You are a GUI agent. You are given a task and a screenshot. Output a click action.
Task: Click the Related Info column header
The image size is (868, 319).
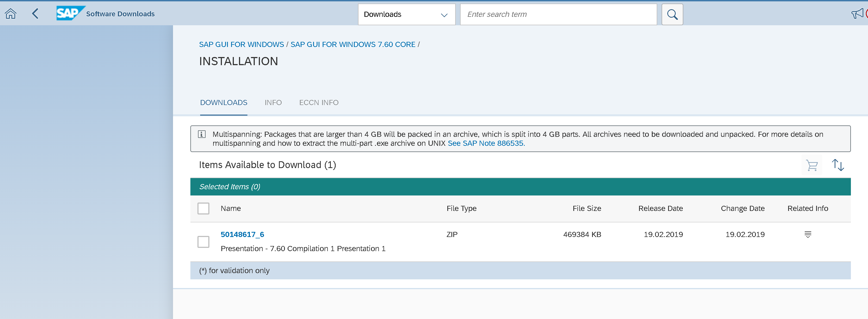pos(807,209)
